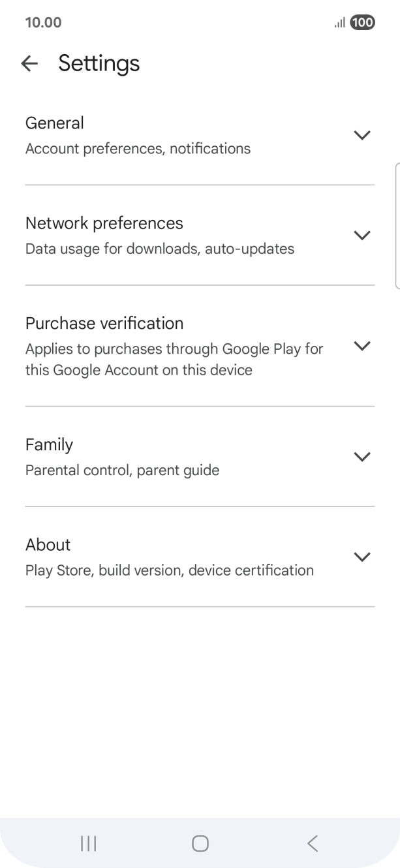The height and width of the screenshot is (868, 400).
Task: Open the About heading
Action: pyautogui.click(x=48, y=545)
